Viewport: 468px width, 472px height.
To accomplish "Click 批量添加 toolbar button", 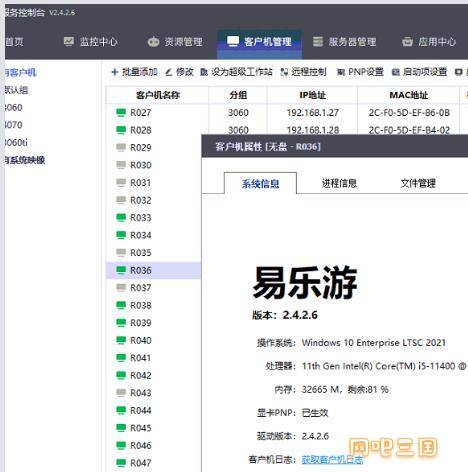I will pyautogui.click(x=134, y=72).
